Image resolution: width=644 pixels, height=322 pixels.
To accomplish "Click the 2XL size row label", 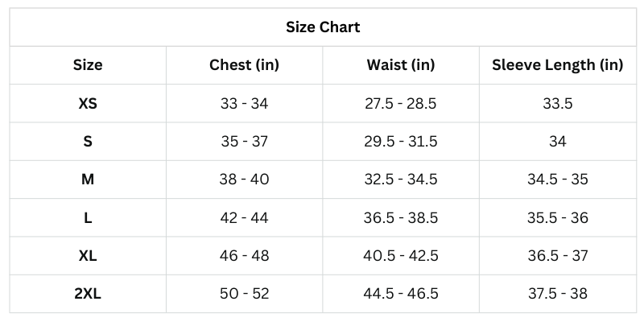I will [x=88, y=294].
